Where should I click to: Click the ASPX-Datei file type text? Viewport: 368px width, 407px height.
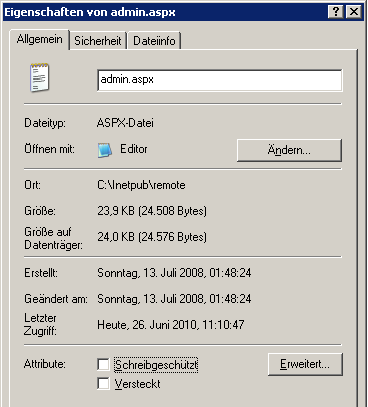pos(125,123)
